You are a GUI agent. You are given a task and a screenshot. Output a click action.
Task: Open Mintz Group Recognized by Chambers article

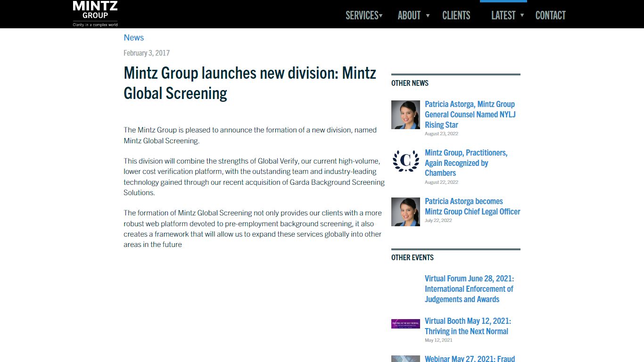tap(466, 163)
